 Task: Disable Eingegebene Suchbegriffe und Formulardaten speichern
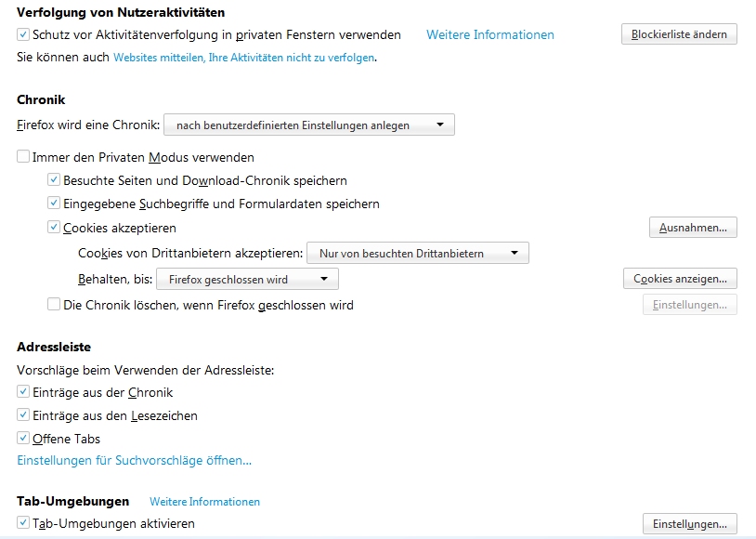pyautogui.click(x=54, y=203)
